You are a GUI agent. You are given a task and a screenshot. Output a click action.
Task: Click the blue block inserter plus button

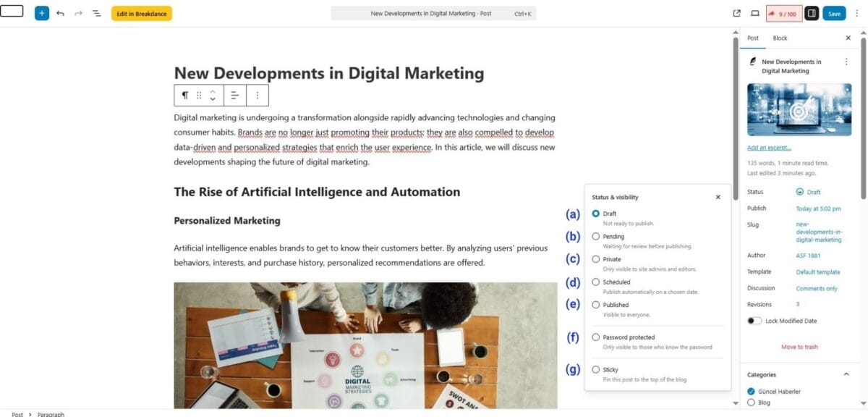(x=42, y=13)
